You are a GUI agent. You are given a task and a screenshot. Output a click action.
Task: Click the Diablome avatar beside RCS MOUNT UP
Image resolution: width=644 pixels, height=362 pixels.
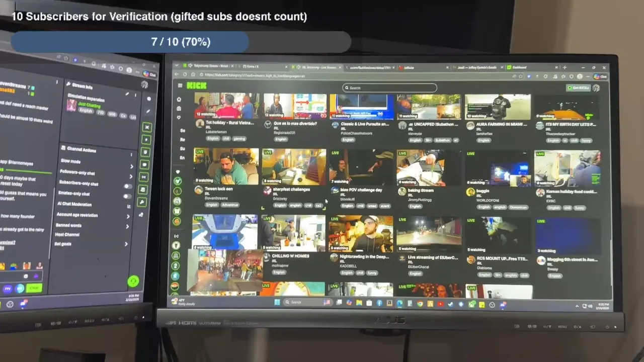tap(470, 259)
